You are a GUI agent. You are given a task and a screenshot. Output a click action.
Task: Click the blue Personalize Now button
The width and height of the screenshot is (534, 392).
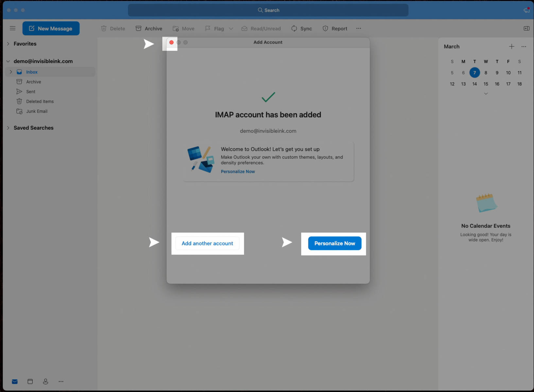(335, 243)
